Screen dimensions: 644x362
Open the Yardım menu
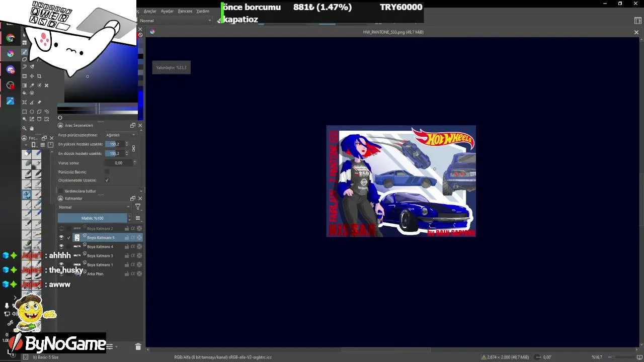click(203, 11)
